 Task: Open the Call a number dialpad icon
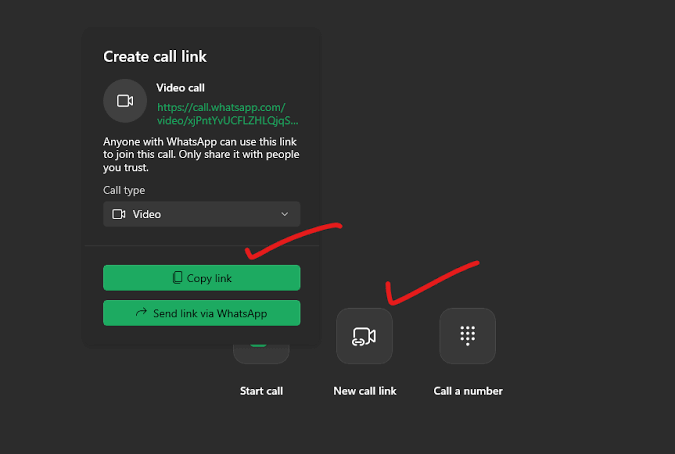467,336
